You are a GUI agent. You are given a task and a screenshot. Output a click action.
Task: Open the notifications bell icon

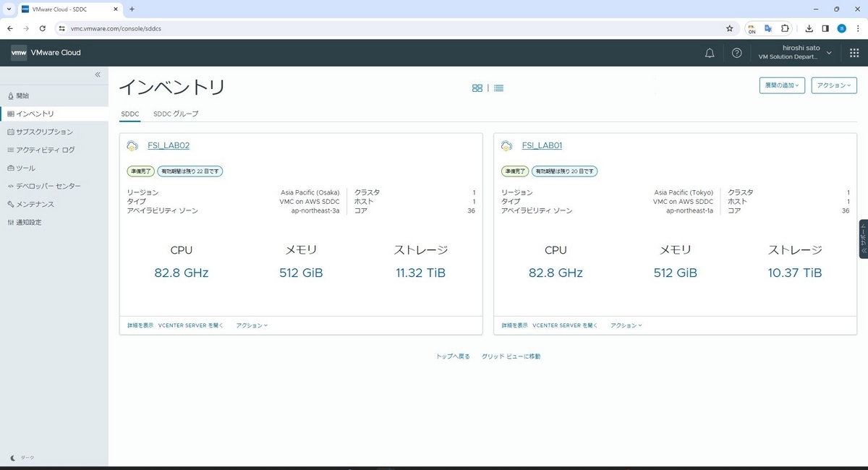coord(710,53)
